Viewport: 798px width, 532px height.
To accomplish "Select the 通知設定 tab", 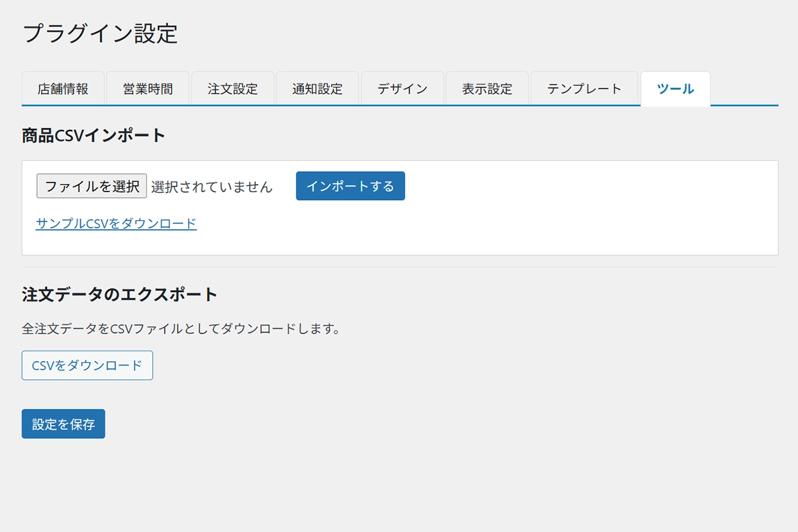I will click(x=317, y=89).
